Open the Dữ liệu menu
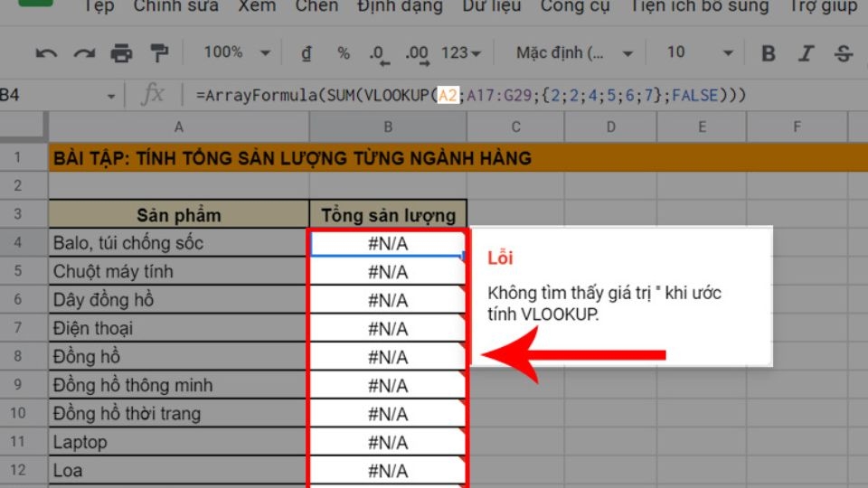 point(492,6)
